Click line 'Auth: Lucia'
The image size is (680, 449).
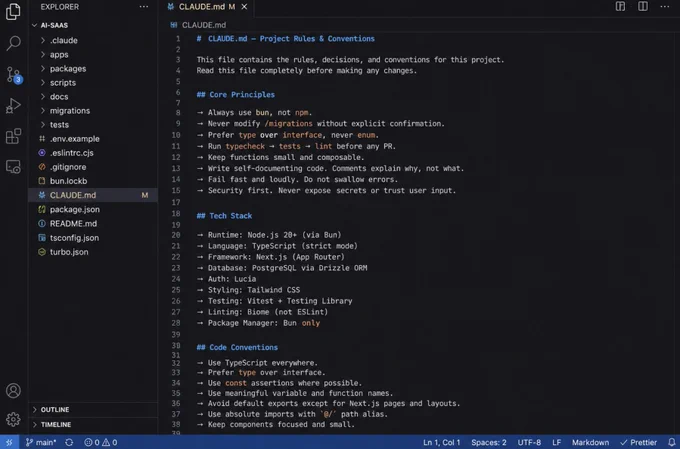(x=226, y=279)
